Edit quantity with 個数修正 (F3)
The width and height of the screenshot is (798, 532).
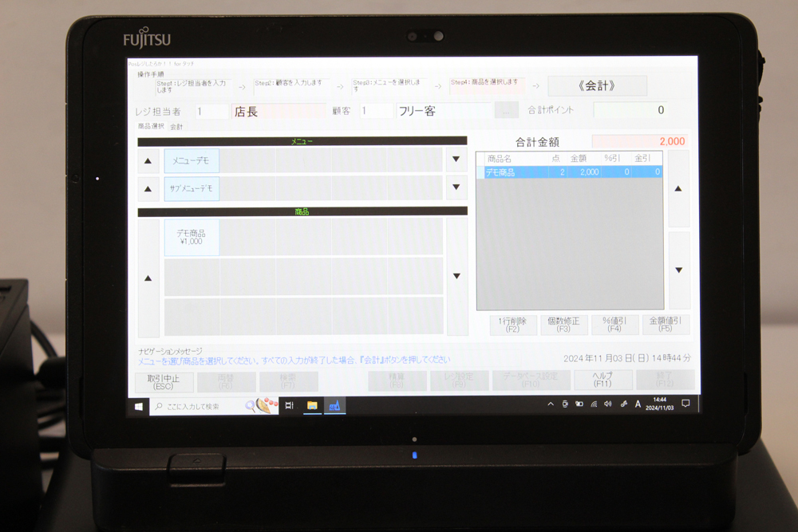[x=563, y=325]
